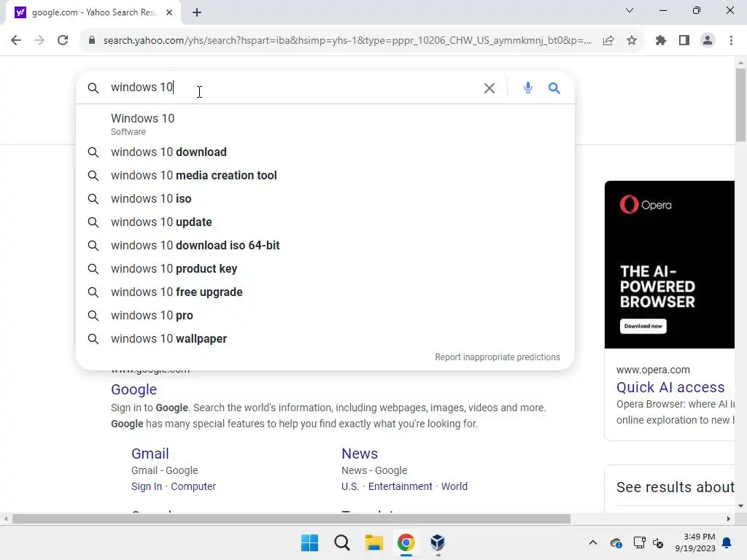
Task: Open the Extensions puzzle icon
Action: click(x=661, y=41)
